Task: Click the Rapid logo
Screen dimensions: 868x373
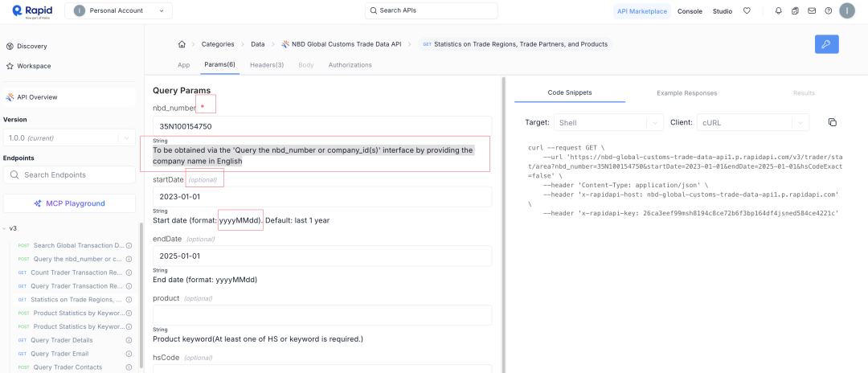Action: [33, 10]
